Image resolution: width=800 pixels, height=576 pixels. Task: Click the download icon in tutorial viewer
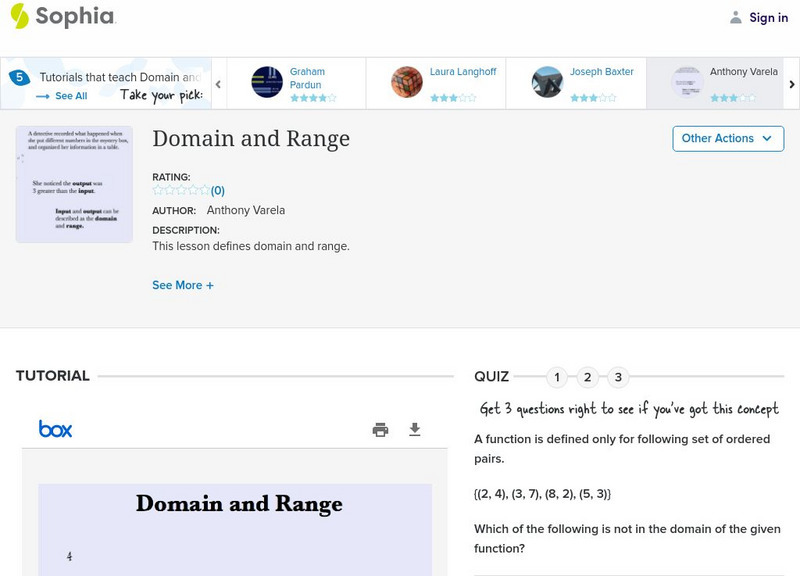point(415,430)
